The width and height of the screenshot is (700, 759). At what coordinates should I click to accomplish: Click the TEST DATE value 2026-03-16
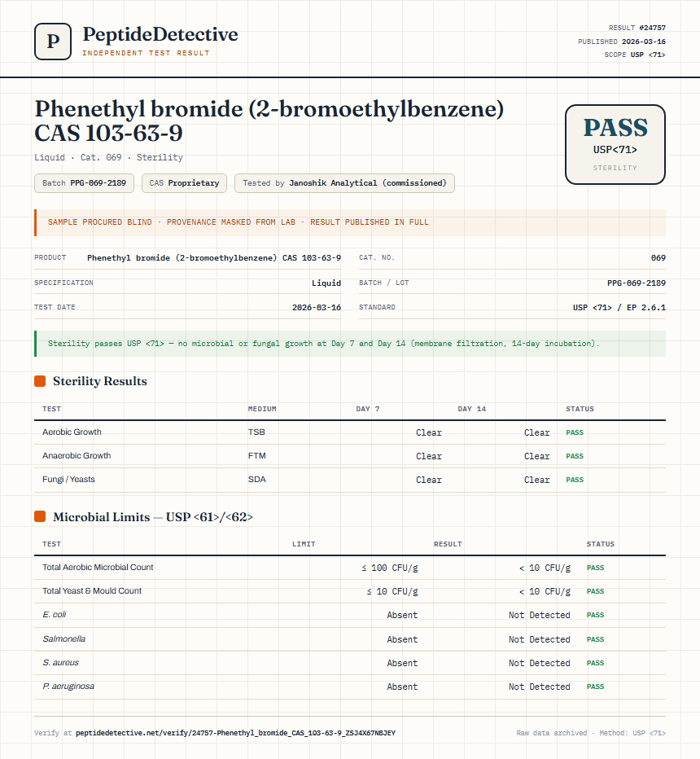[317, 307]
